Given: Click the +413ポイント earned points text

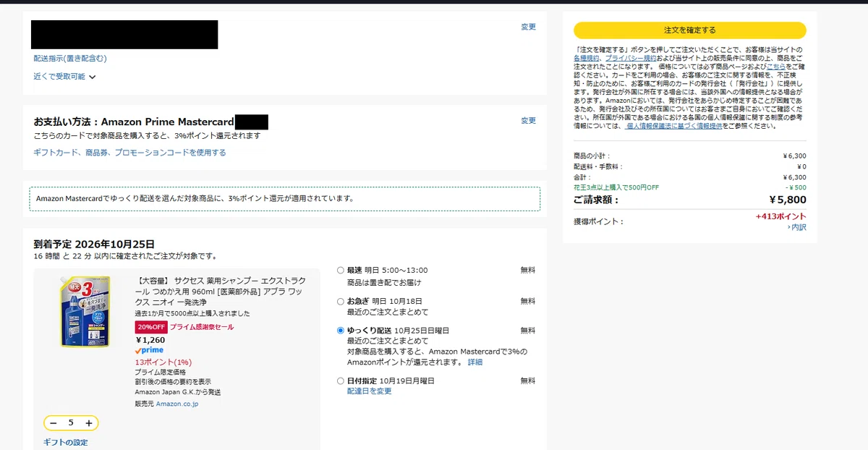Looking at the screenshot, I should [780, 216].
